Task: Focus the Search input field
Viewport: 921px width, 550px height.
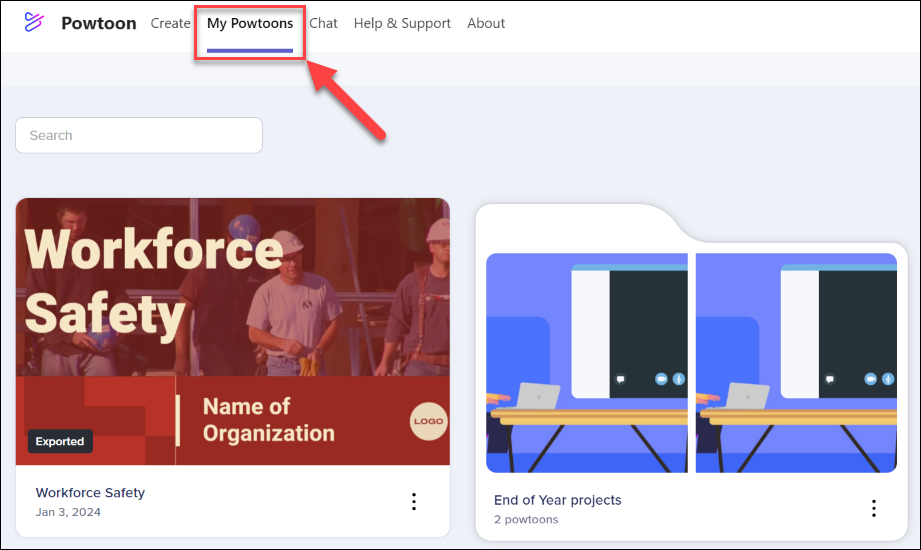Action: 139,135
